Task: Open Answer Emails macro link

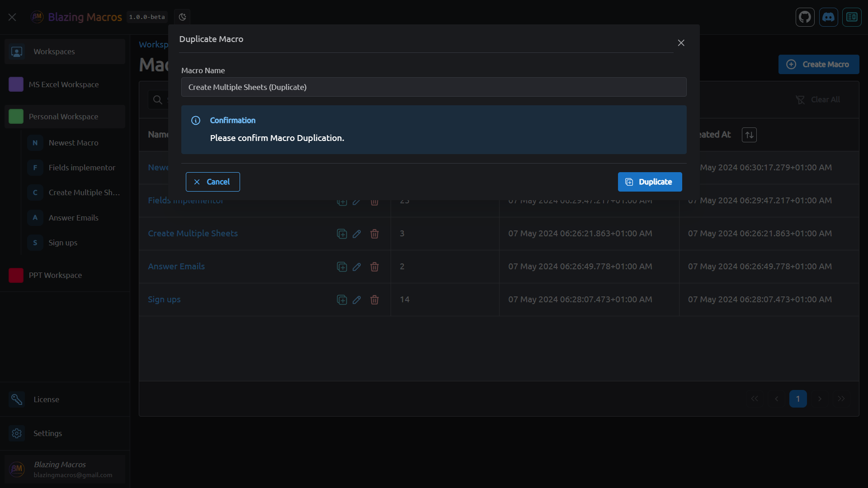Action: pos(176,267)
